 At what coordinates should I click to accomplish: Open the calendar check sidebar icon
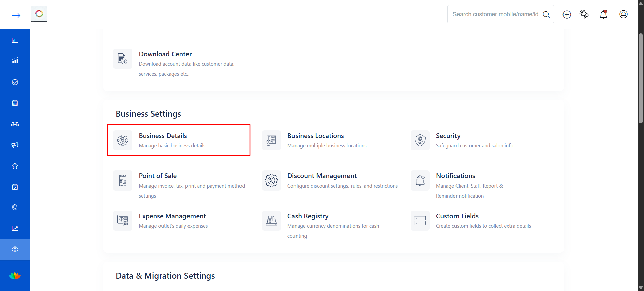pyautogui.click(x=15, y=187)
